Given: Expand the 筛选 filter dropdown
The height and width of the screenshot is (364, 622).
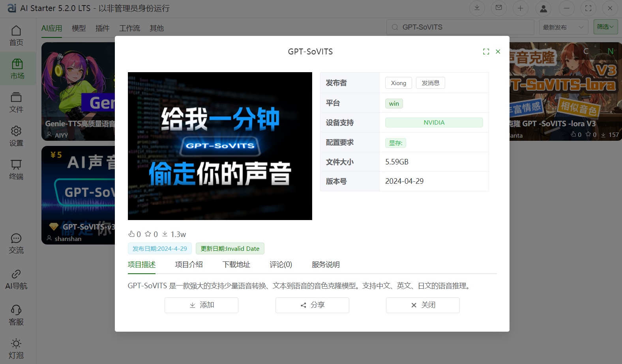Looking at the screenshot, I should [605, 27].
